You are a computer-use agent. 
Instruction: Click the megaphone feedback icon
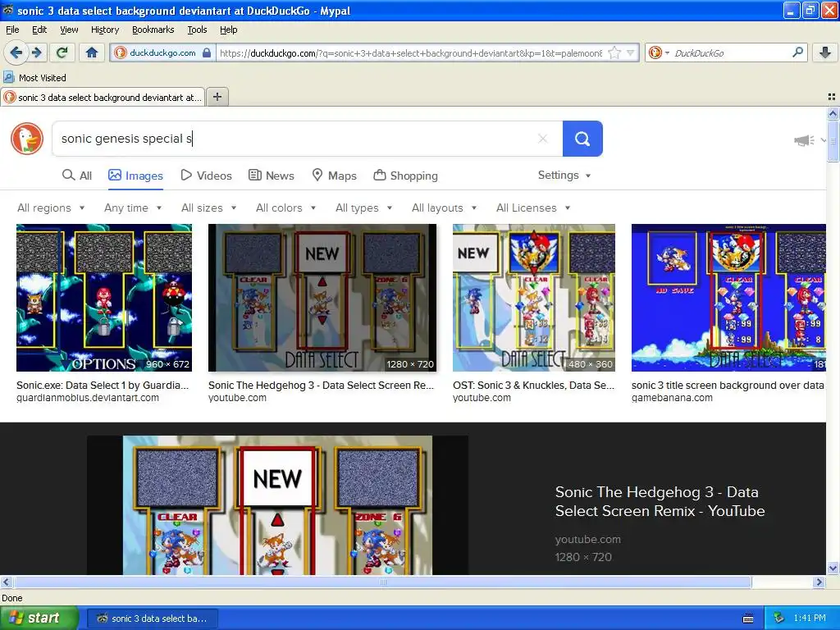pyautogui.click(x=804, y=140)
